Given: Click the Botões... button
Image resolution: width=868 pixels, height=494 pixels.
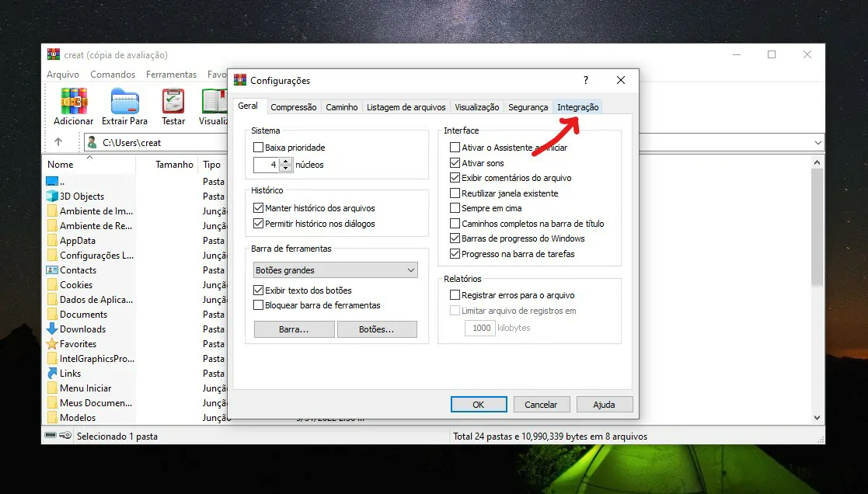Looking at the screenshot, I should [376, 329].
